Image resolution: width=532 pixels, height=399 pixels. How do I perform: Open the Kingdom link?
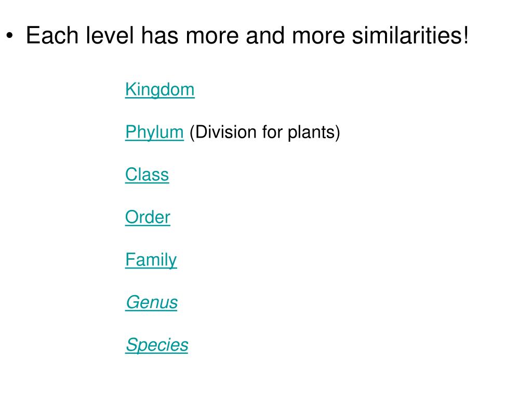point(160,90)
